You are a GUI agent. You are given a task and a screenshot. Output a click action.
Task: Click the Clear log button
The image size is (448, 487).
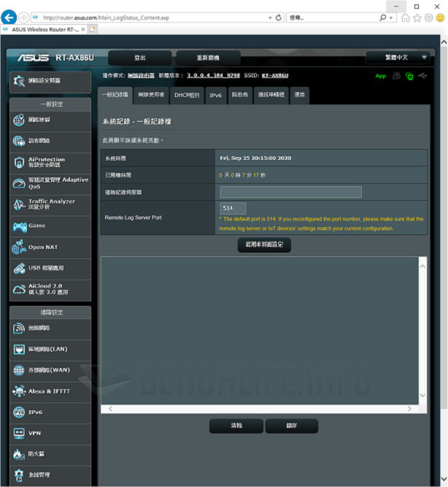[236, 426]
